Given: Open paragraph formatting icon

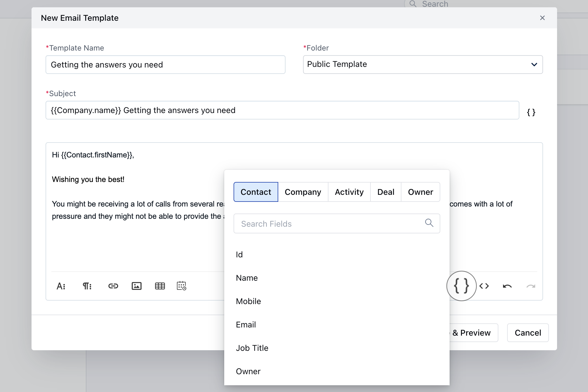Looking at the screenshot, I should click(x=87, y=286).
